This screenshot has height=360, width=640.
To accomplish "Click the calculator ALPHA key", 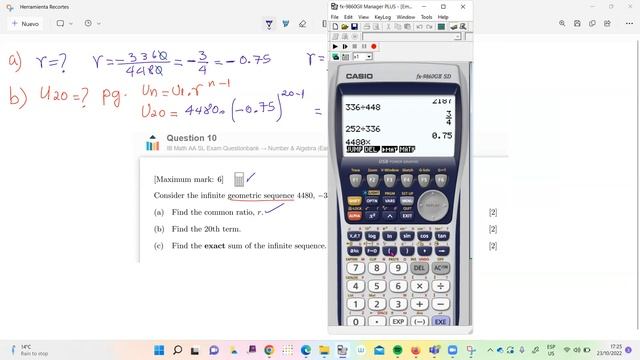I will pos(354,216).
